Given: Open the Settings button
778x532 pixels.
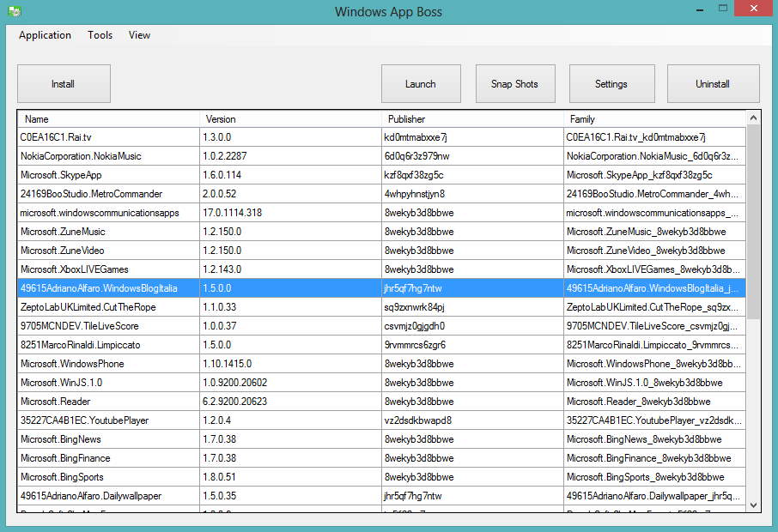Looking at the screenshot, I should 611,84.
